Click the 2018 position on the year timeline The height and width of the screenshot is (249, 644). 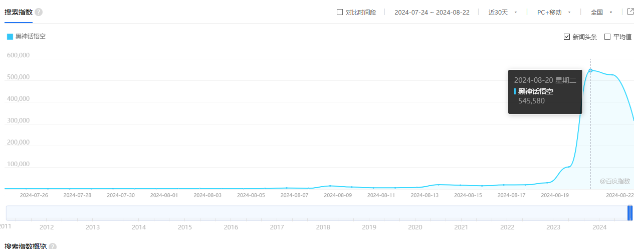323,227
